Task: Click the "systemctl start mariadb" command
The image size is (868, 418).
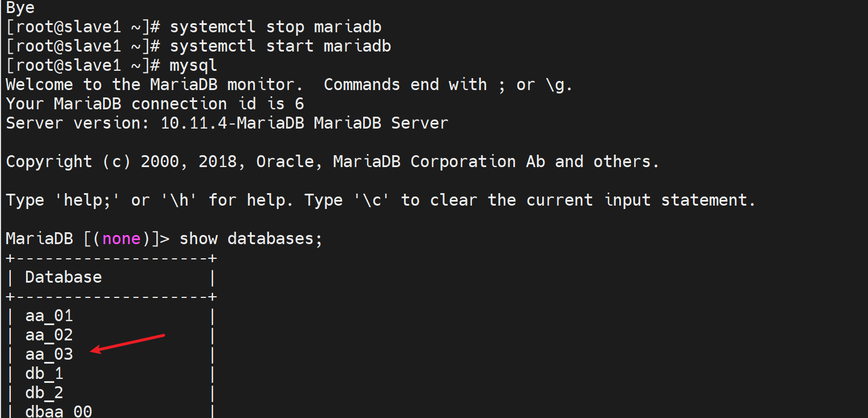Action: [x=280, y=46]
